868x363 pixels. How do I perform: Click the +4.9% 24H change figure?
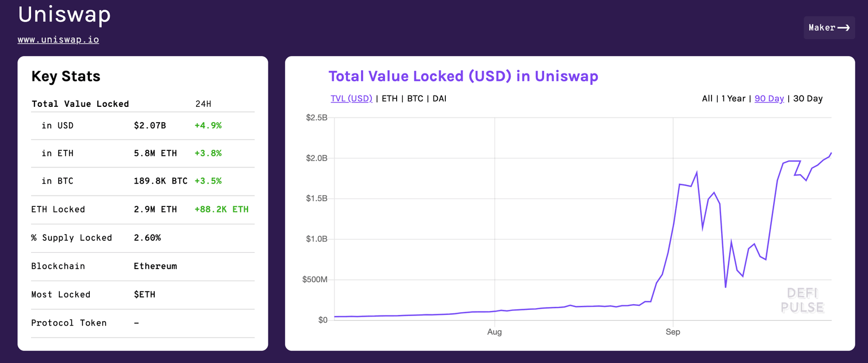tap(207, 126)
